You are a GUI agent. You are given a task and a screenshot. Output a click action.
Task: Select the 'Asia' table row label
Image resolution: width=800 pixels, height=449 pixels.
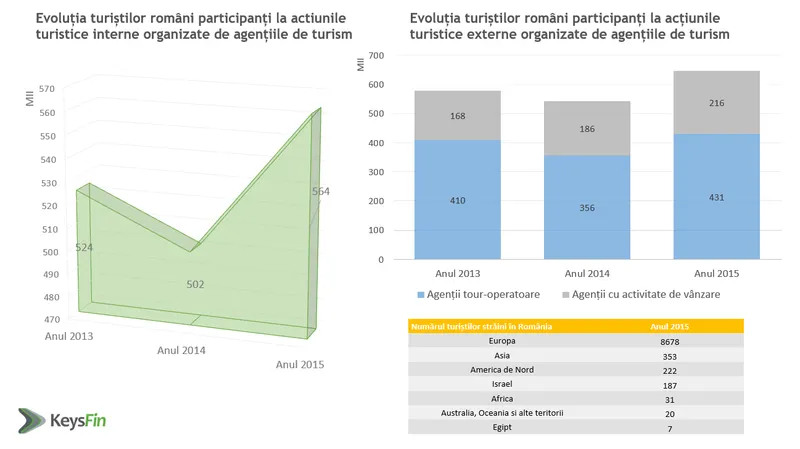(502, 356)
